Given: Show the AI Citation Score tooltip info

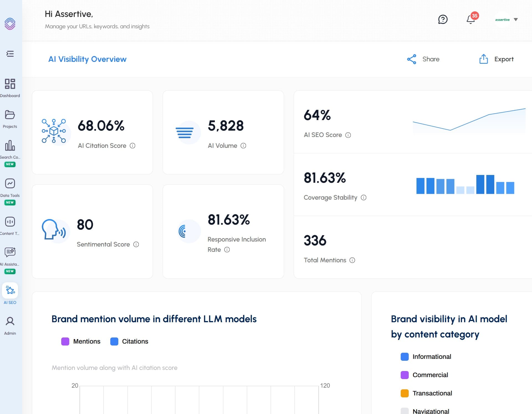Looking at the screenshot, I should (133, 146).
